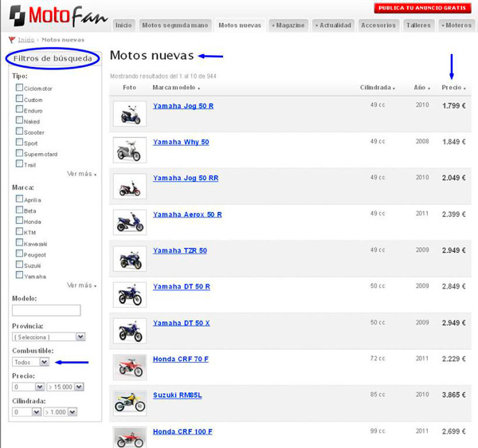Open Yamaha Why 50 photo thumbnail
The image size is (478, 448).
point(130,150)
